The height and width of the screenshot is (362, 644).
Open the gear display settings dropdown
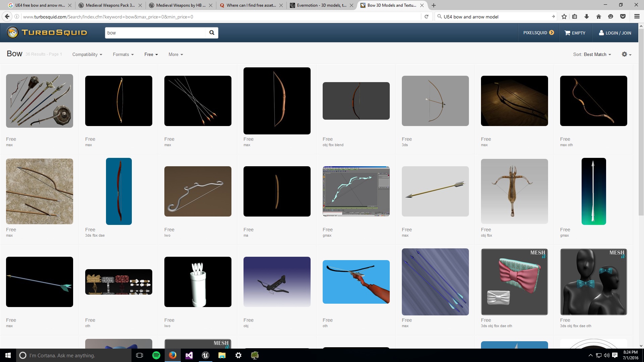(626, 54)
